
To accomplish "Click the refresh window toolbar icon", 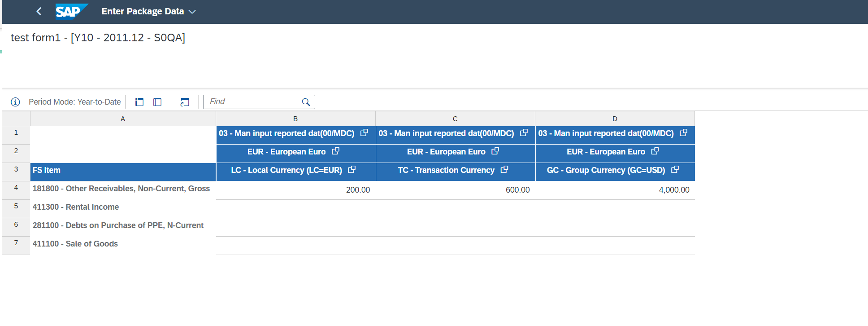I will click(185, 102).
